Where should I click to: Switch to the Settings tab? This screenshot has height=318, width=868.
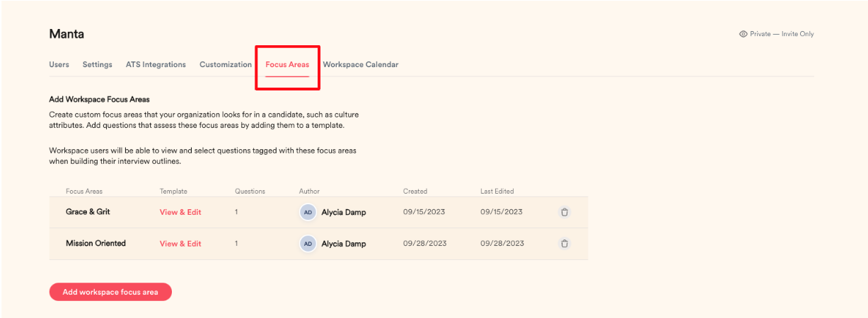pos(97,64)
